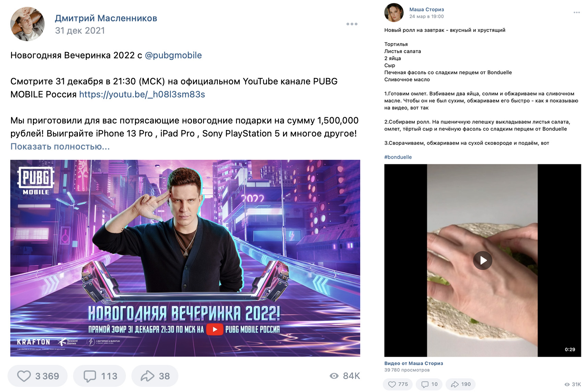Open three-dot menu on Дмитрий Масленников post

pyautogui.click(x=352, y=24)
